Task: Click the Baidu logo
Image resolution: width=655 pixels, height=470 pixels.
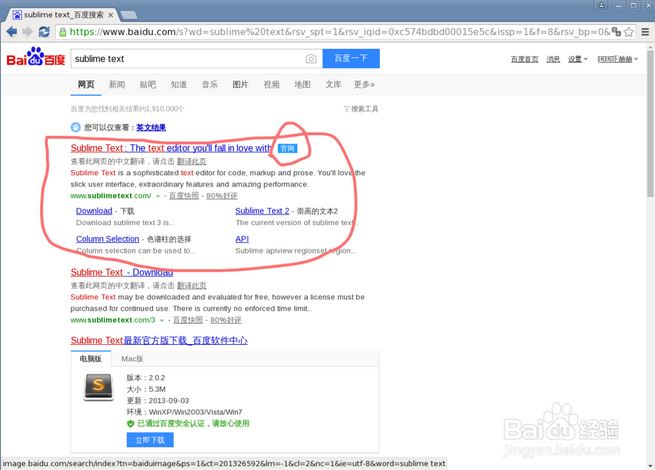Action: coord(36,57)
